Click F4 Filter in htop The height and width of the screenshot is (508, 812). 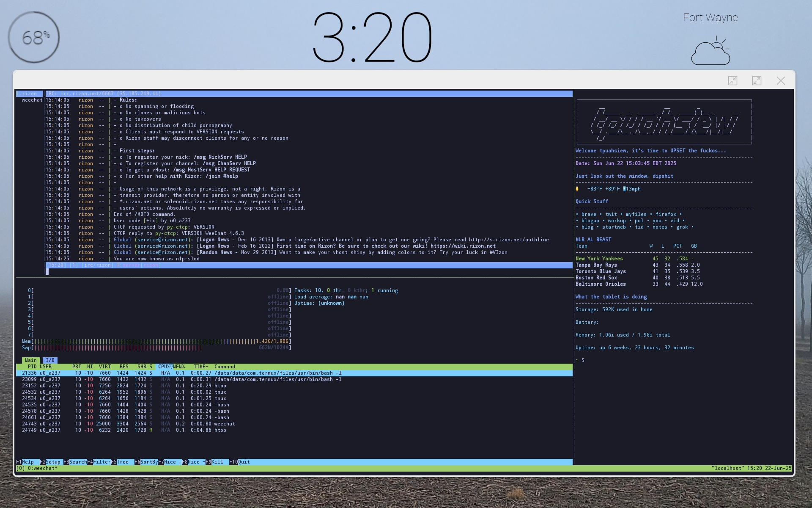(x=99, y=462)
